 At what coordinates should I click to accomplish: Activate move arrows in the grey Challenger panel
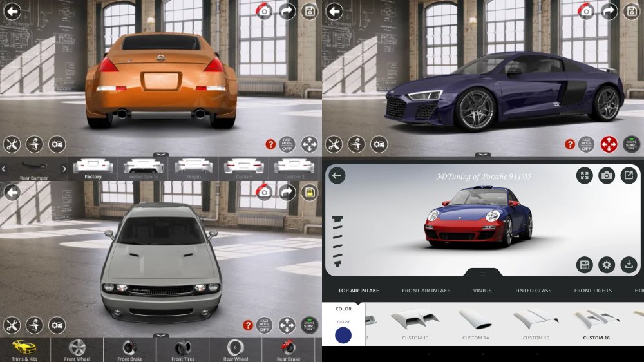[x=287, y=325]
